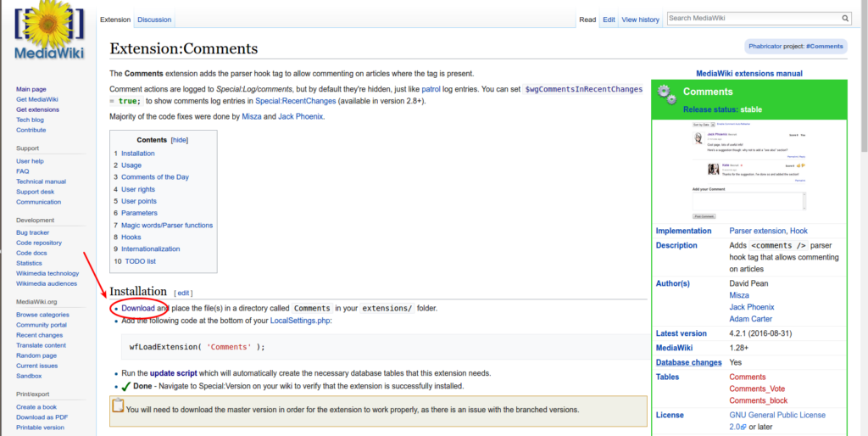The image size is (868, 436).
Task: Jump to Internationalization in Contents
Action: click(151, 249)
